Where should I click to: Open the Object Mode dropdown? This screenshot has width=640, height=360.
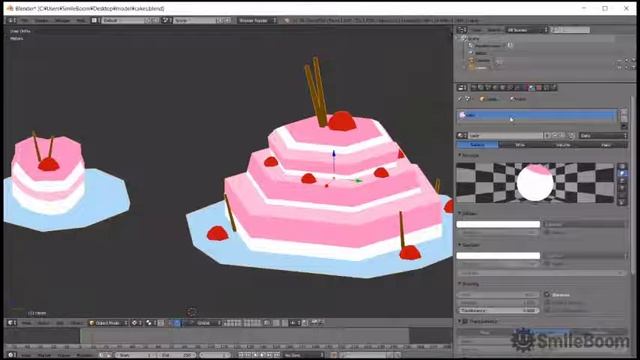[x=108, y=323]
